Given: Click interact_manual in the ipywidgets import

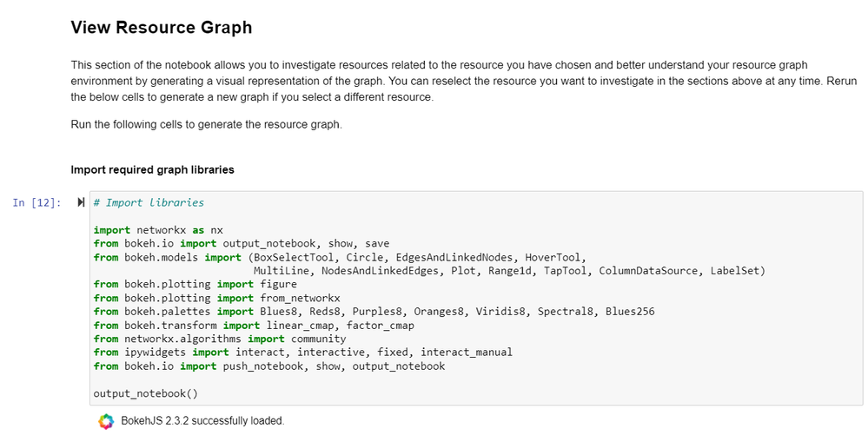Looking at the screenshot, I should point(467,352).
